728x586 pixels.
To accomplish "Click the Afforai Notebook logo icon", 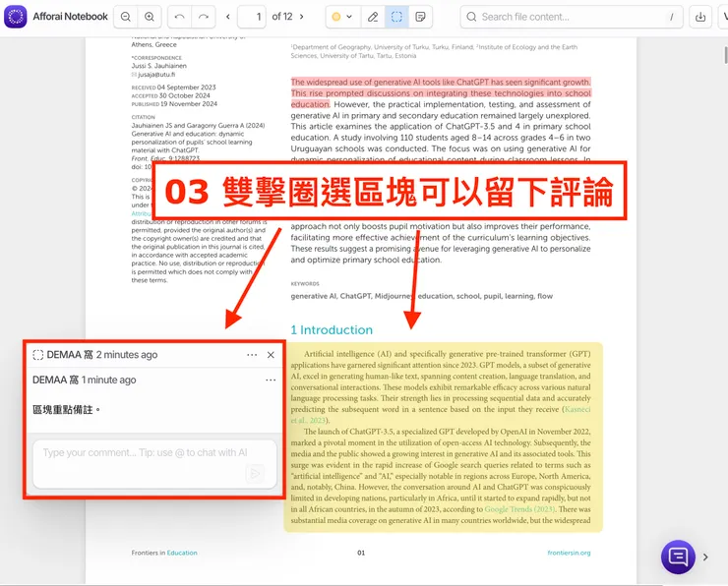I will point(16,17).
